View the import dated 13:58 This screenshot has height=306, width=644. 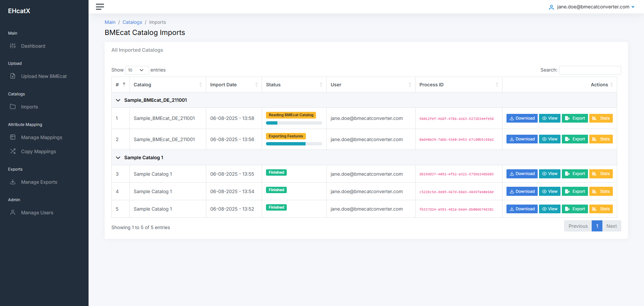pyautogui.click(x=550, y=118)
